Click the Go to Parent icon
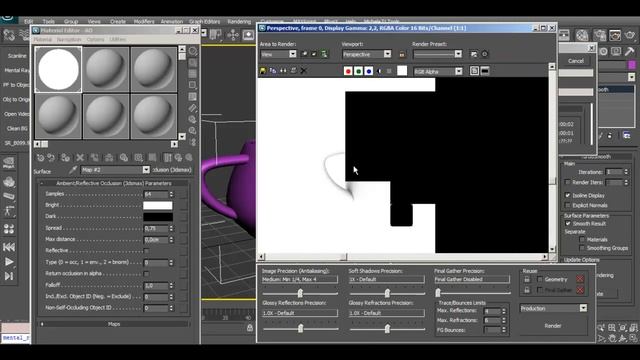Screen dimensions: 640x360 click(178, 158)
